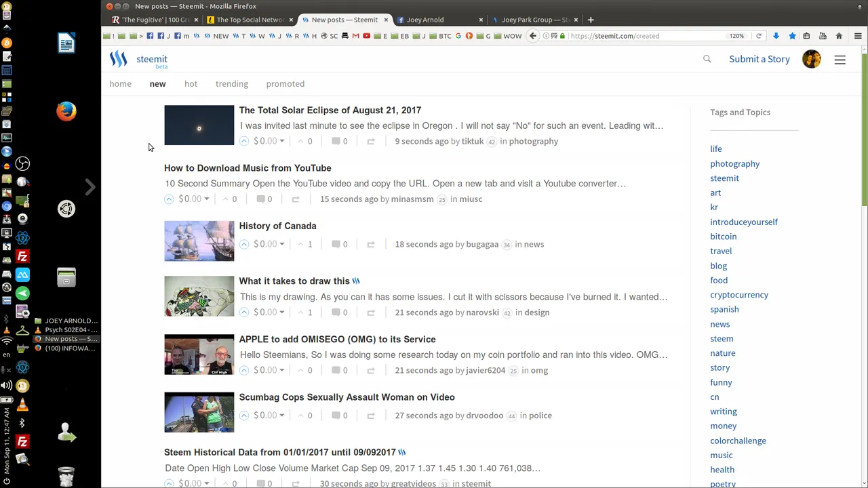The image size is (868, 488).
Task: Open the bitcoin tag in sidebar
Action: pyautogui.click(x=723, y=237)
